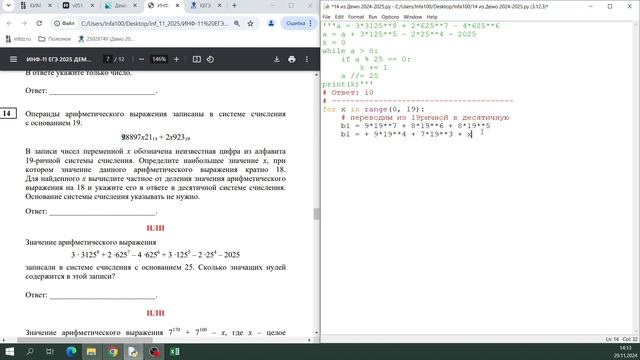Open the Windows Start menu

(9, 351)
